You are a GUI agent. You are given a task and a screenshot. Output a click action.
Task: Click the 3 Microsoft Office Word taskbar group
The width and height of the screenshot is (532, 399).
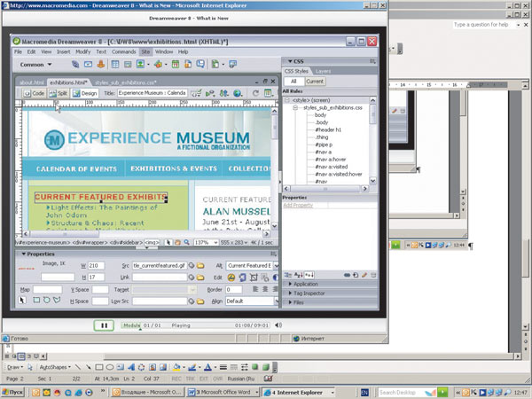[223, 392]
